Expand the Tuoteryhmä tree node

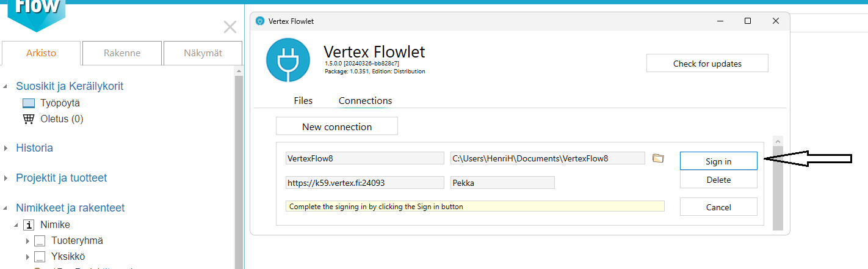coord(27,241)
